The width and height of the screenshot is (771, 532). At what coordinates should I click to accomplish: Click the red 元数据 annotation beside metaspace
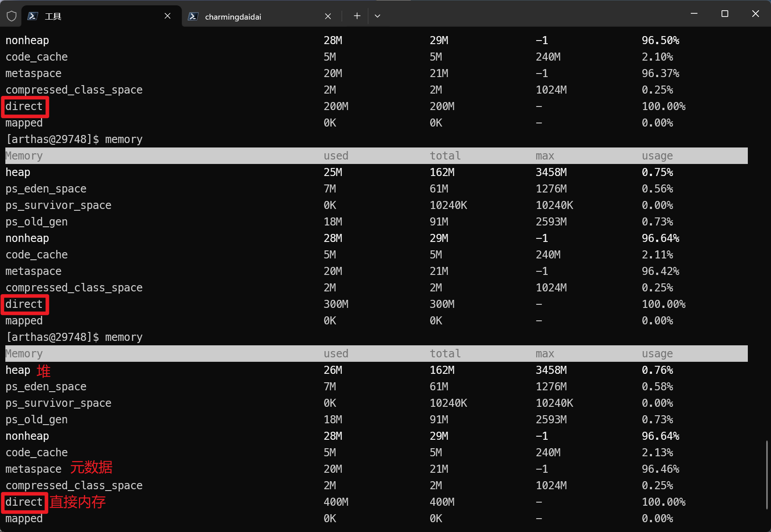(91, 468)
